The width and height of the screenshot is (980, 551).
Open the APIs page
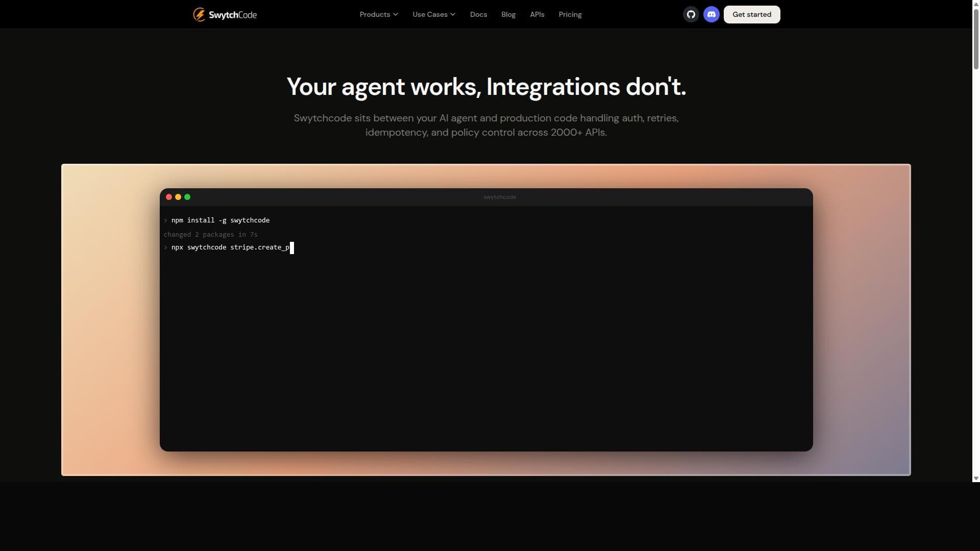tap(537, 14)
